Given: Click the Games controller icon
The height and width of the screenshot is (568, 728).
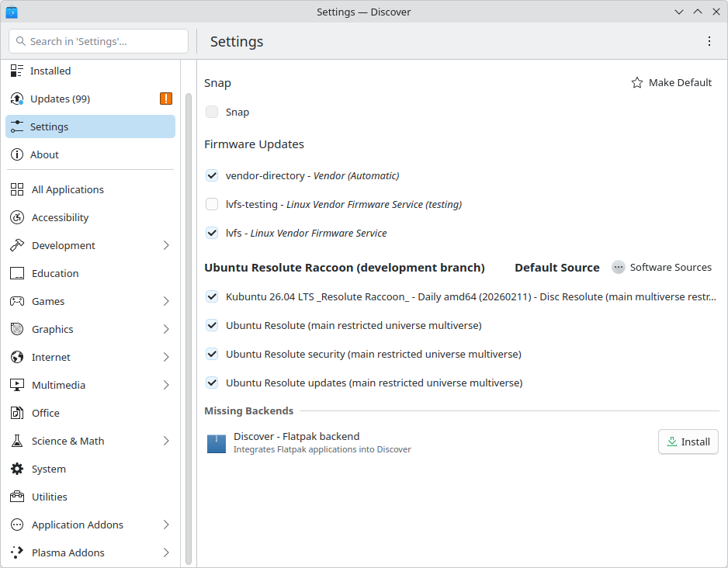Looking at the screenshot, I should (17, 301).
